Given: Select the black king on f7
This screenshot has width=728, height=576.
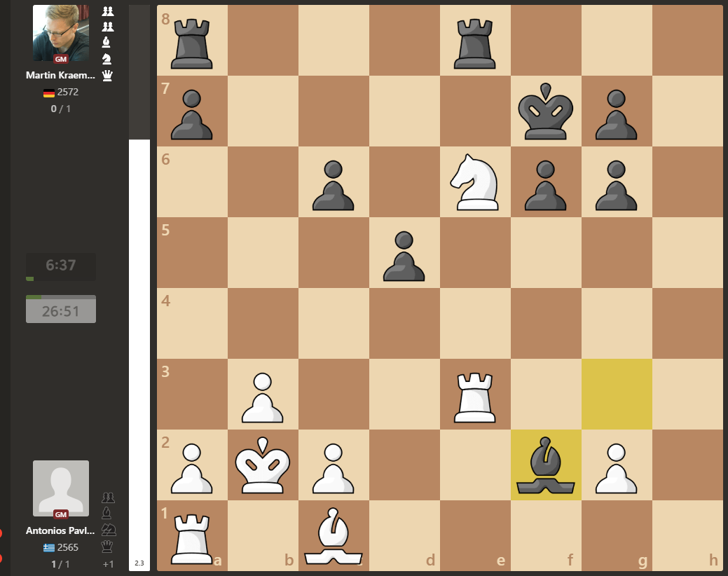Looking at the screenshot, I should pos(546,111).
